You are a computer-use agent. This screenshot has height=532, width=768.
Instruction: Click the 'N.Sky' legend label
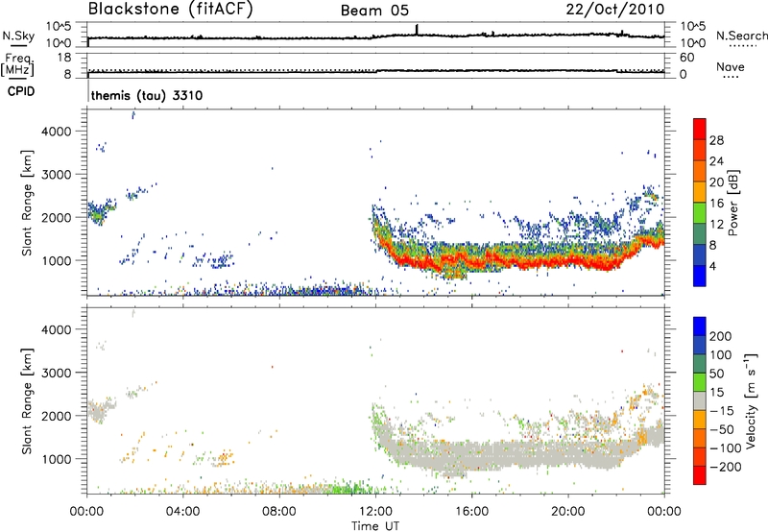pos(18,36)
